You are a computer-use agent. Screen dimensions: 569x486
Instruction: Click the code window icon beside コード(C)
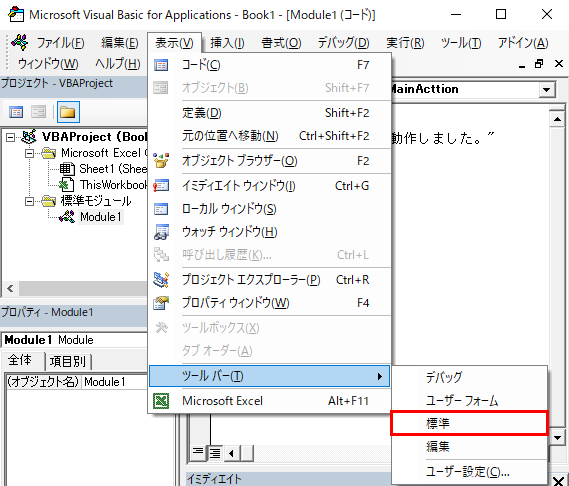tap(161, 65)
